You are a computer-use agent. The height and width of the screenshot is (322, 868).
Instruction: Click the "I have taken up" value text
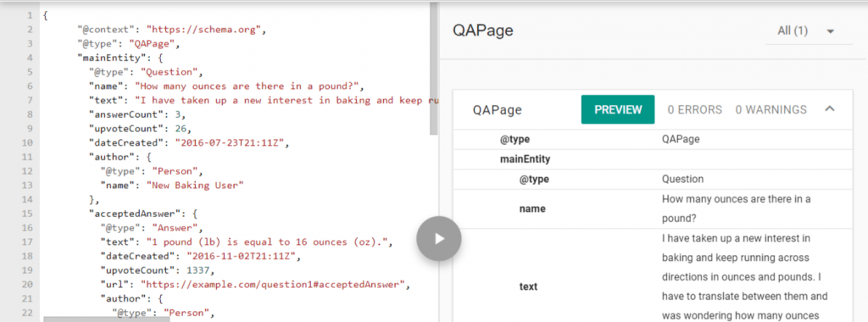744,276
